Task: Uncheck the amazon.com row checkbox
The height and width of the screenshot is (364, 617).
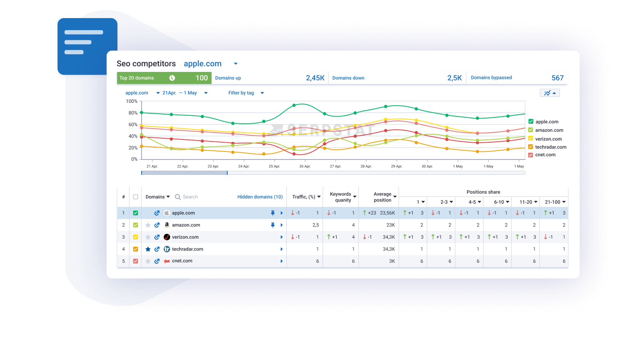Action: 136,225
